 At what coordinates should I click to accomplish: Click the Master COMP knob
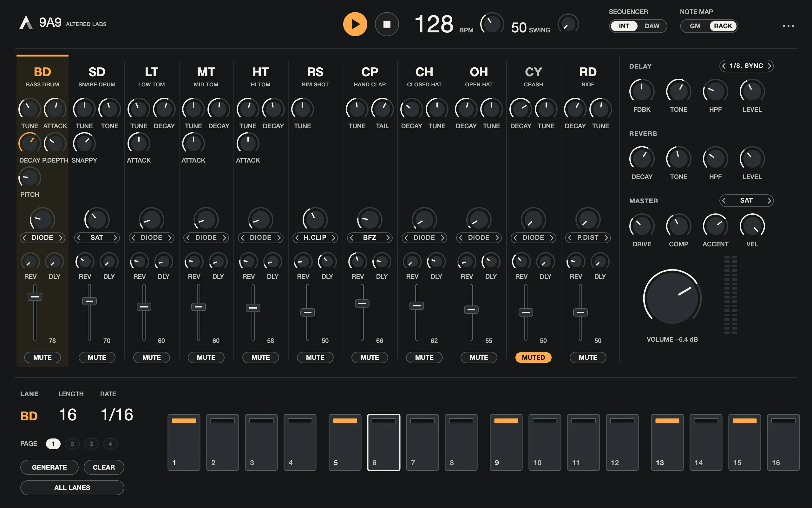(678, 226)
